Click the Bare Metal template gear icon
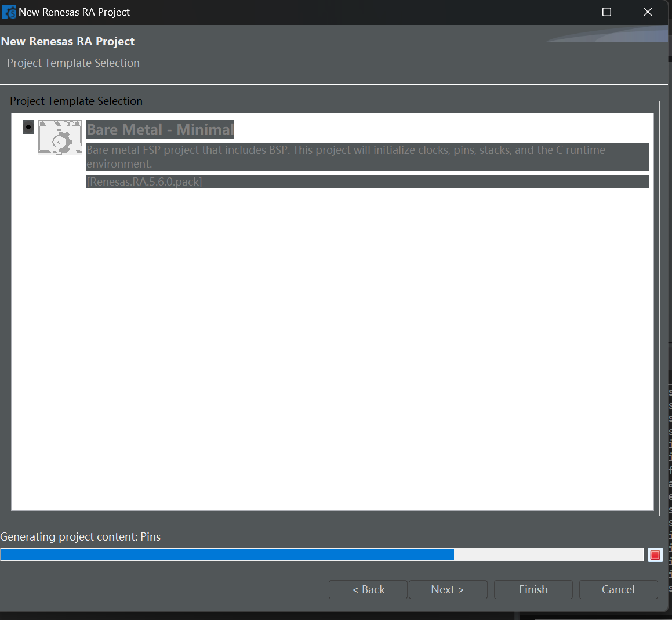Screen dimensions: 672x620 [x=60, y=137]
